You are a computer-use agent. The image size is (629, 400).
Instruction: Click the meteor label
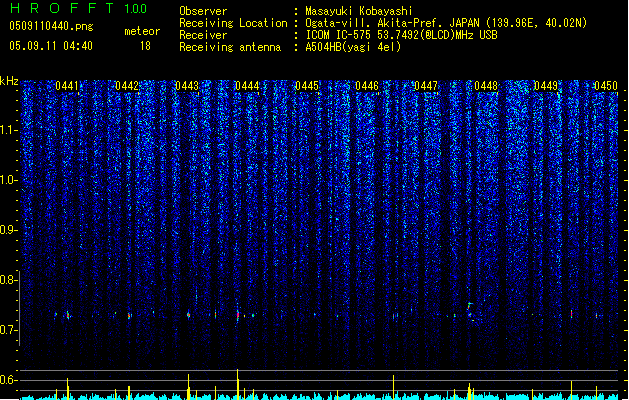142,31
